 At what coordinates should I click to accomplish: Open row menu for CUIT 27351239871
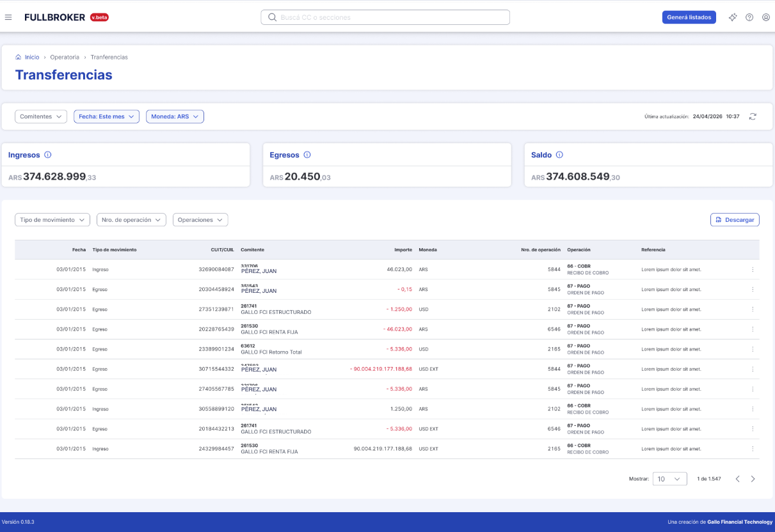pyautogui.click(x=753, y=309)
